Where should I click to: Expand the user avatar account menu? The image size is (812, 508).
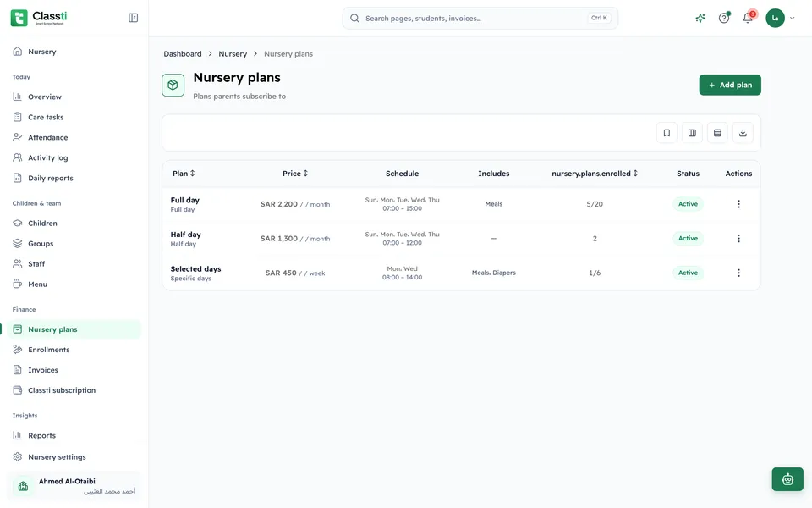[x=780, y=18]
